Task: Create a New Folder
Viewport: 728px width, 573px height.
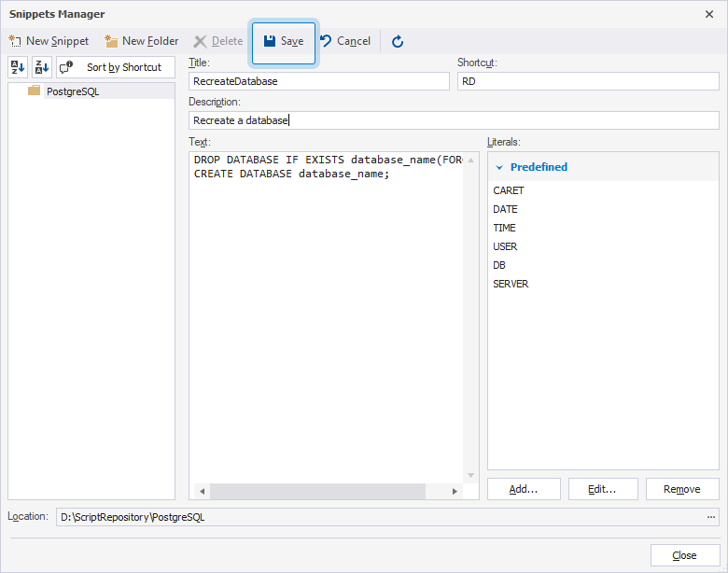Action: click(142, 41)
